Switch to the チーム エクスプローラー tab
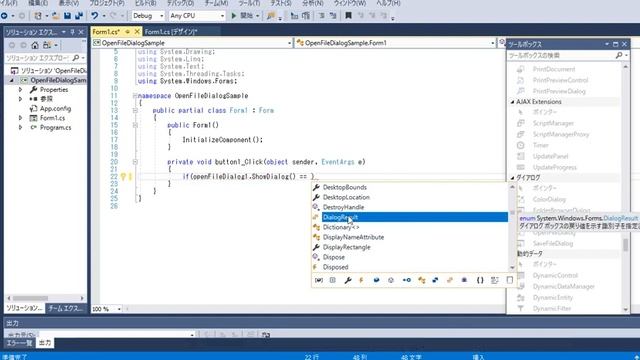 click(66, 309)
